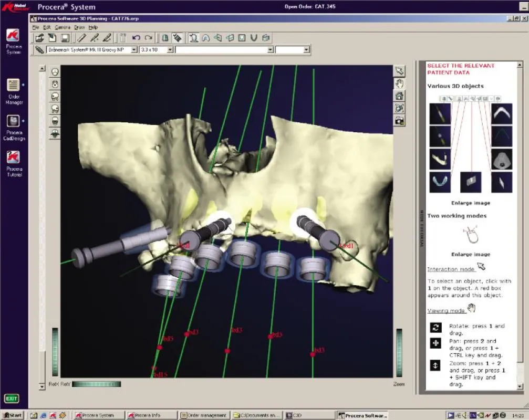
Task: Click Enlarge image under Various 3D objects
Action: pyautogui.click(x=471, y=203)
